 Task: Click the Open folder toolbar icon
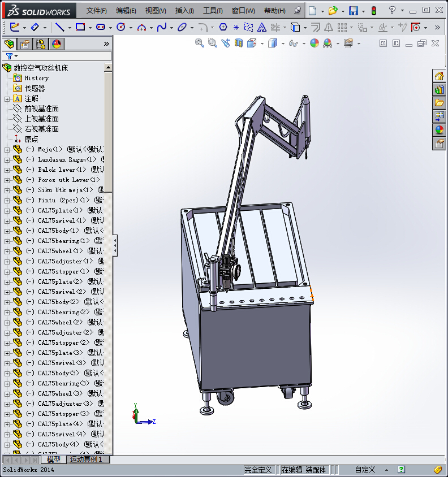tap(333, 11)
